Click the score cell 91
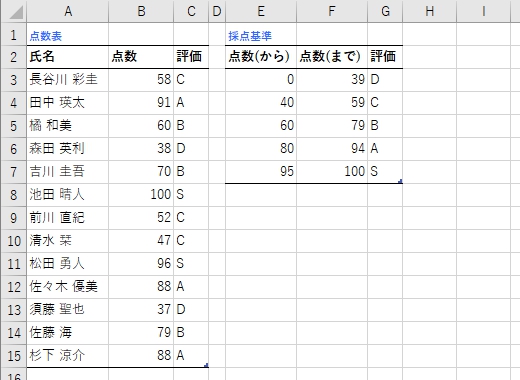This screenshot has height=380, width=520. pyautogui.click(x=141, y=103)
